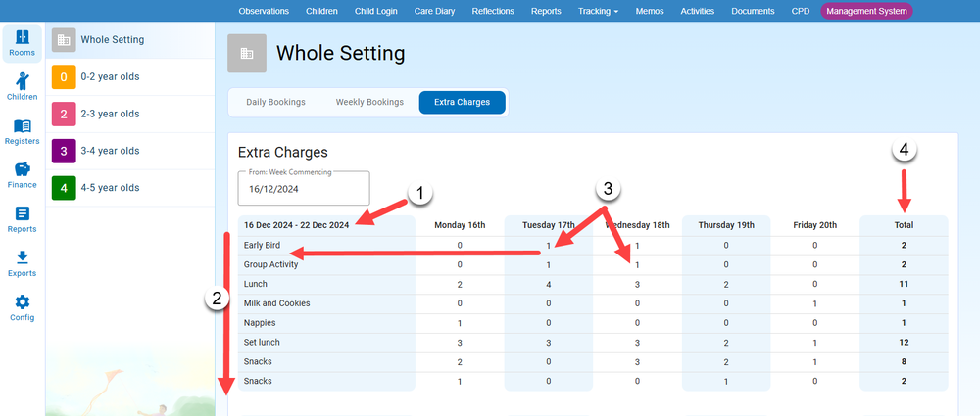
Task: Click the Week Commencing date field
Action: [304, 188]
